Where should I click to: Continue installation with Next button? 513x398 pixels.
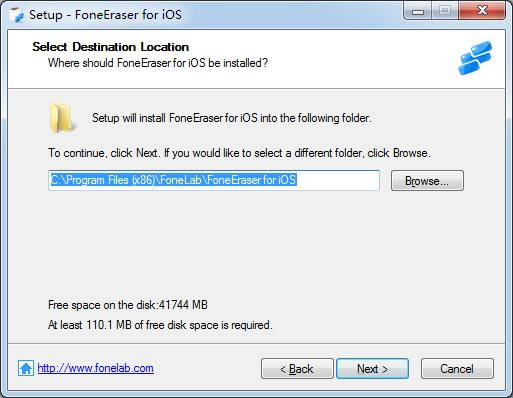(372, 369)
